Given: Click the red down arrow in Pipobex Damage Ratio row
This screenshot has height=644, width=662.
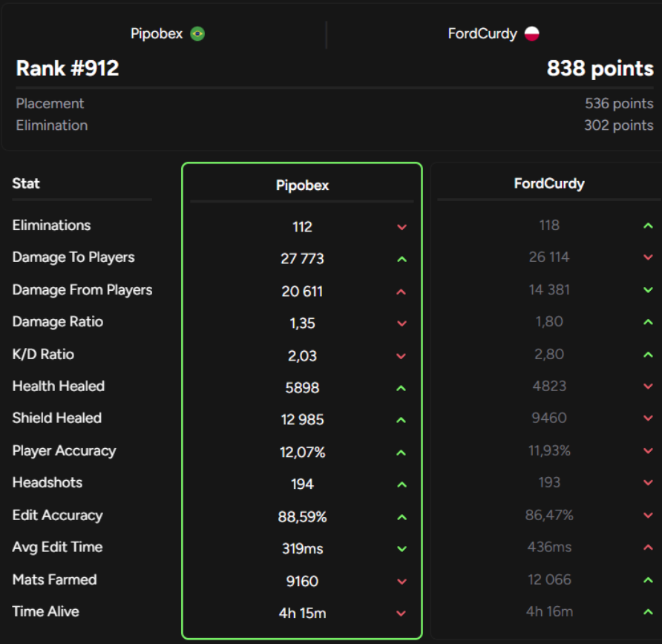Looking at the screenshot, I should pos(402,323).
